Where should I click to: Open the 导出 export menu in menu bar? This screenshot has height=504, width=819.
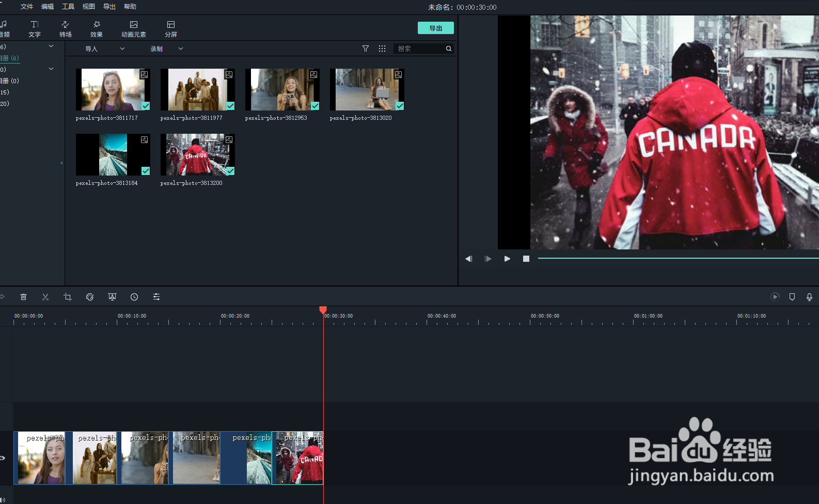(x=109, y=7)
